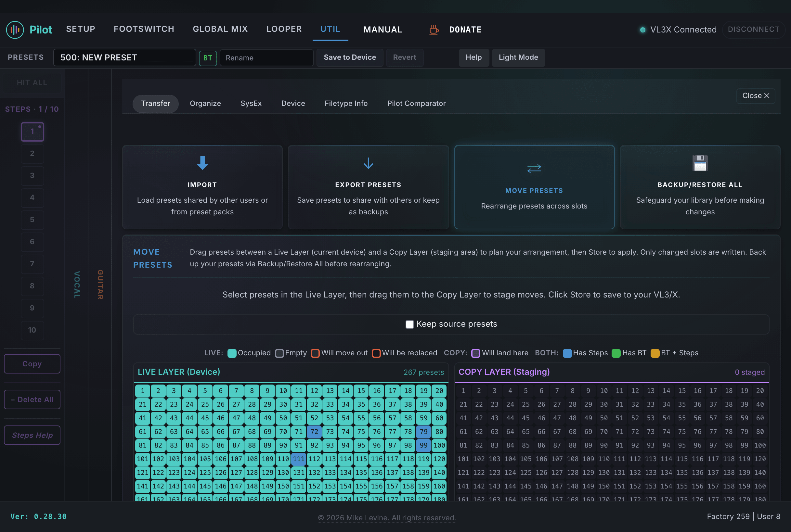Viewport: 791px width, 532px height.
Task: Click the Copy button in sidebar
Action: [32, 364]
